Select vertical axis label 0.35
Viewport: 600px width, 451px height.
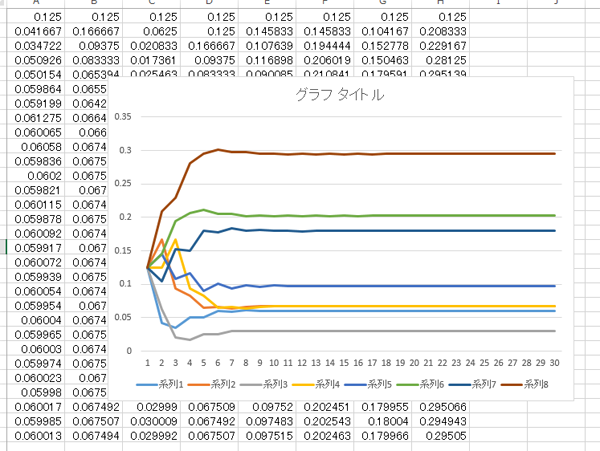pyautogui.click(x=123, y=117)
